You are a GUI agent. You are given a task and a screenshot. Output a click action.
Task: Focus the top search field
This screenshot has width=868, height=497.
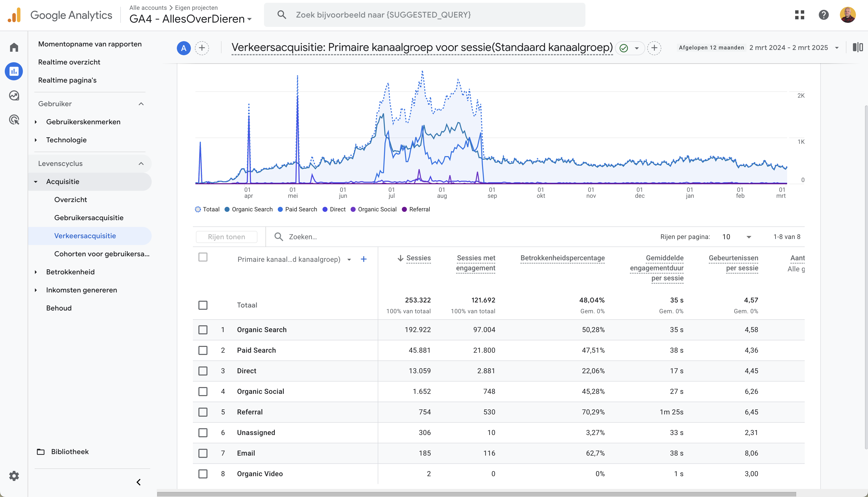(424, 15)
